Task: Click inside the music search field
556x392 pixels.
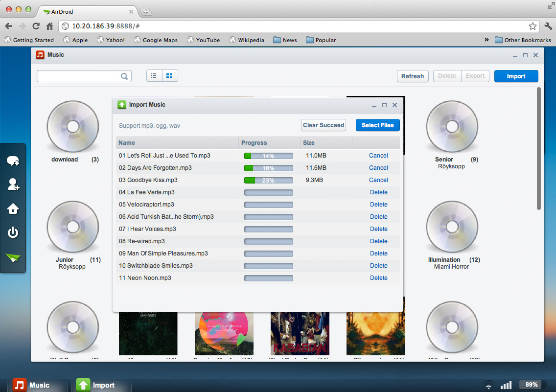Action: 81,76
